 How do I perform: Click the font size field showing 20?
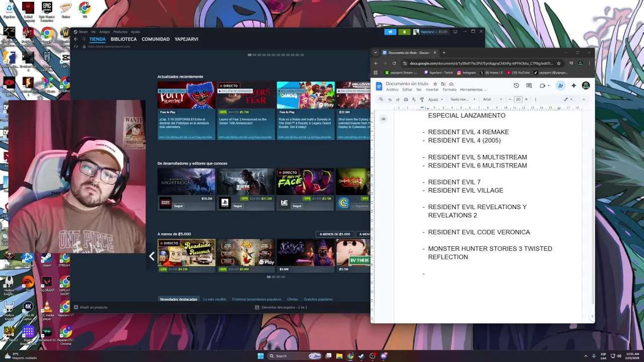click(x=518, y=100)
